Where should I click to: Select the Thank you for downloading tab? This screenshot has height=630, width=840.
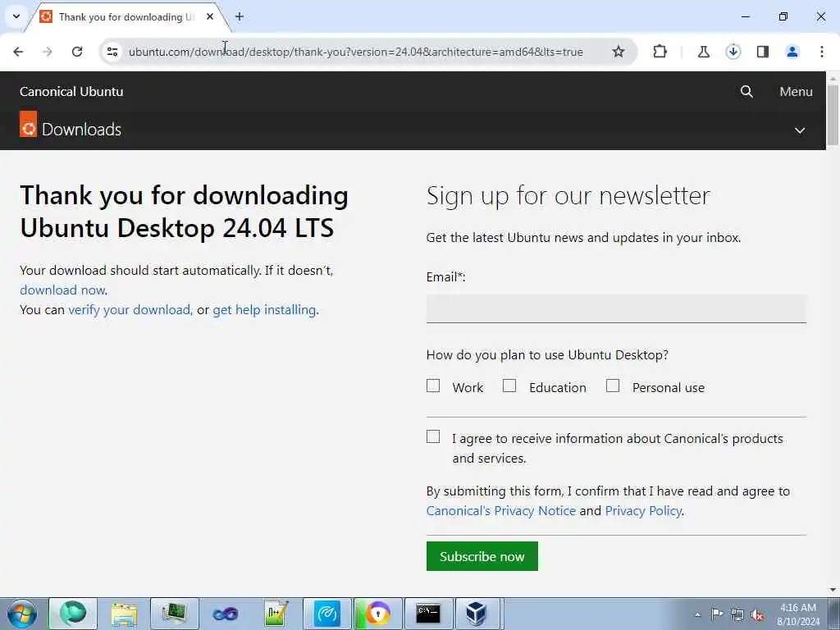click(126, 17)
